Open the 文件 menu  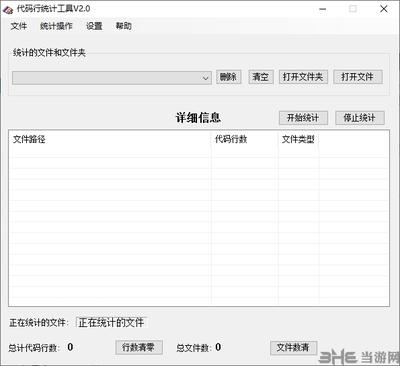18,26
